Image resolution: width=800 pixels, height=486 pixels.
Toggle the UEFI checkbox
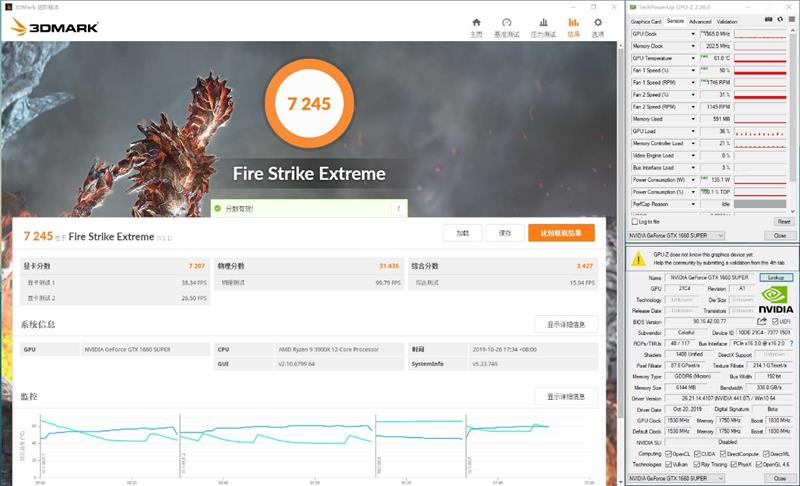click(775, 321)
